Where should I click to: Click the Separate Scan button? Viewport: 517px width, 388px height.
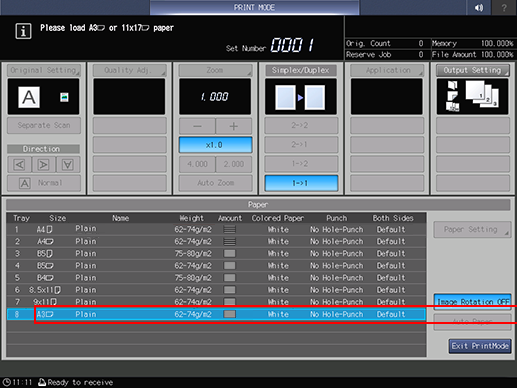coord(44,125)
